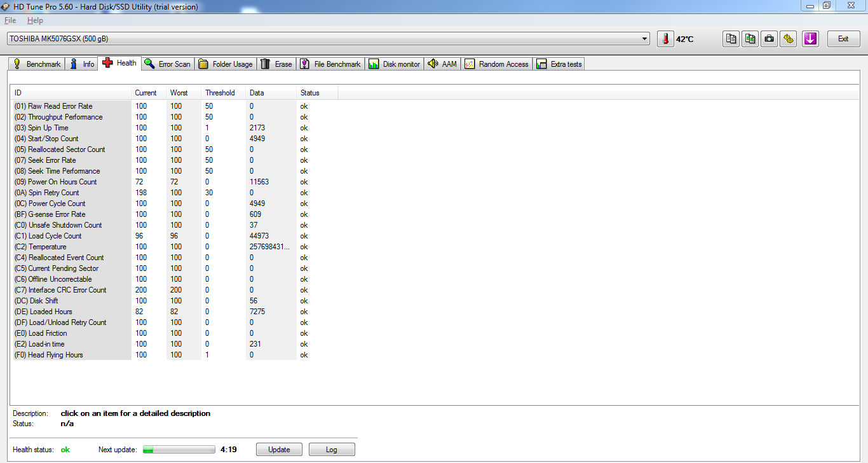Select the (04) Start/Stop Count row
868x463 pixels.
pyautogui.click(x=174, y=139)
